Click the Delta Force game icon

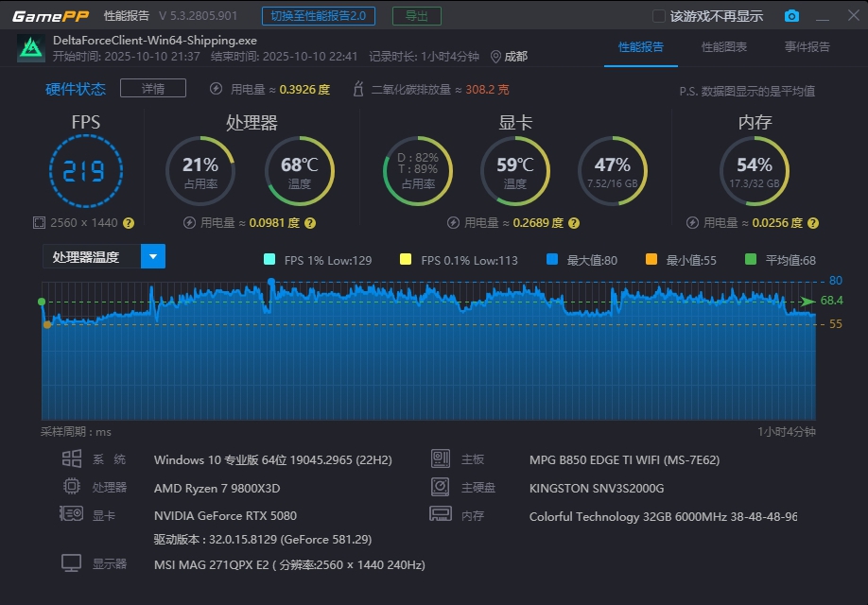pos(31,48)
